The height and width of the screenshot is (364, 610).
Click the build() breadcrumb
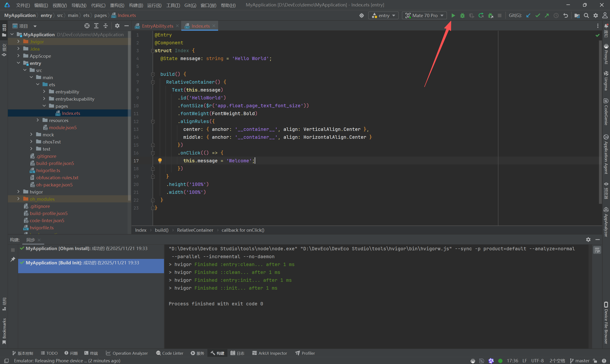[162, 230]
